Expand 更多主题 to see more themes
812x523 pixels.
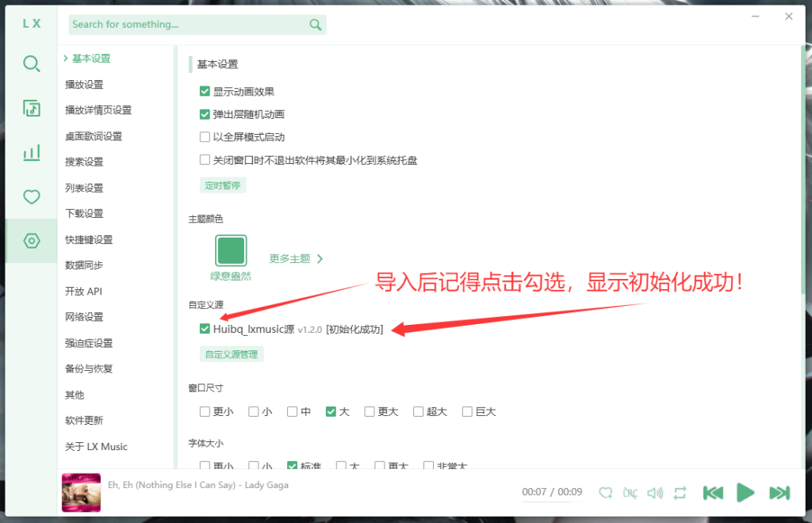click(x=289, y=258)
